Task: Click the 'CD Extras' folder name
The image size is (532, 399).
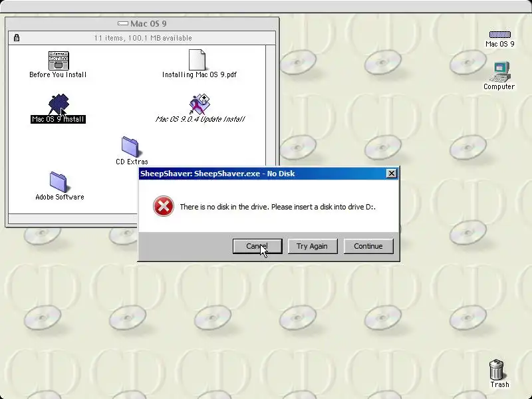Action: coord(132,162)
